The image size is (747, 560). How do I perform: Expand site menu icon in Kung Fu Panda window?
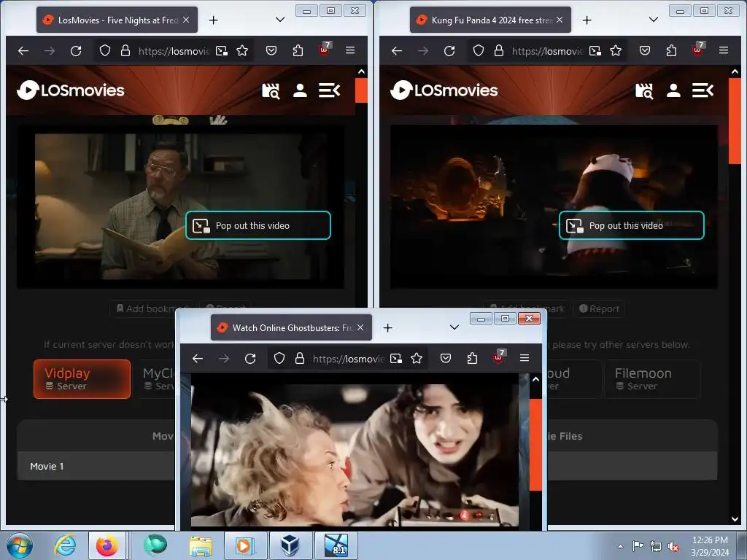click(x=703, y=90)
